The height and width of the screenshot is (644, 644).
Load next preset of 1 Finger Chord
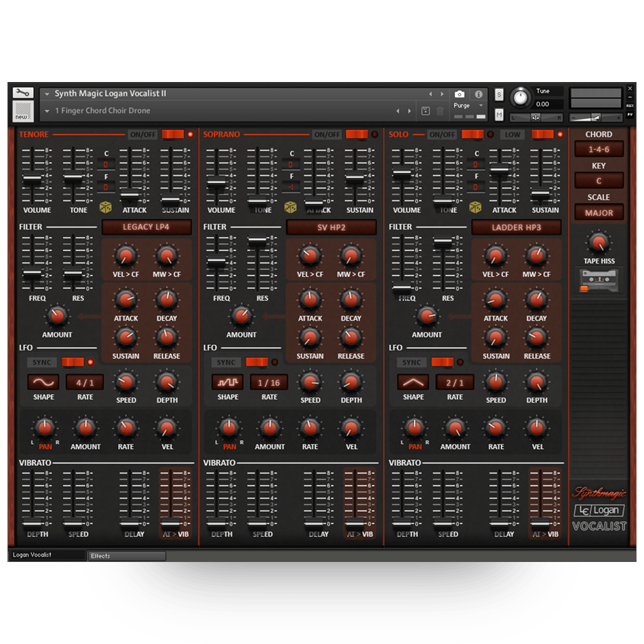click(x=409, y=111)
